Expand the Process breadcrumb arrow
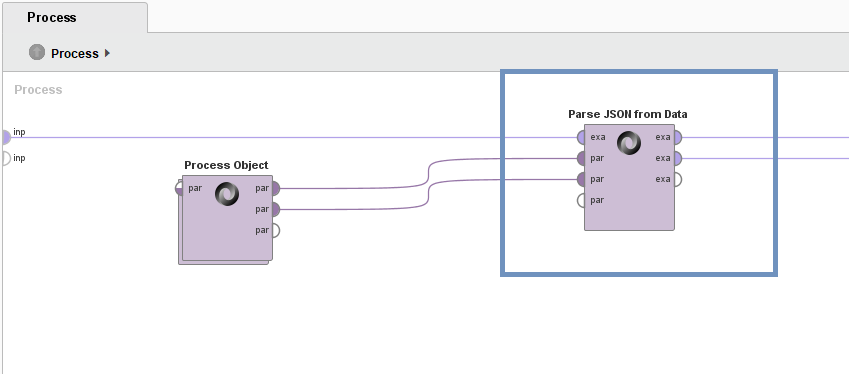This screenshot has width=849, height=376. [107, 53]
